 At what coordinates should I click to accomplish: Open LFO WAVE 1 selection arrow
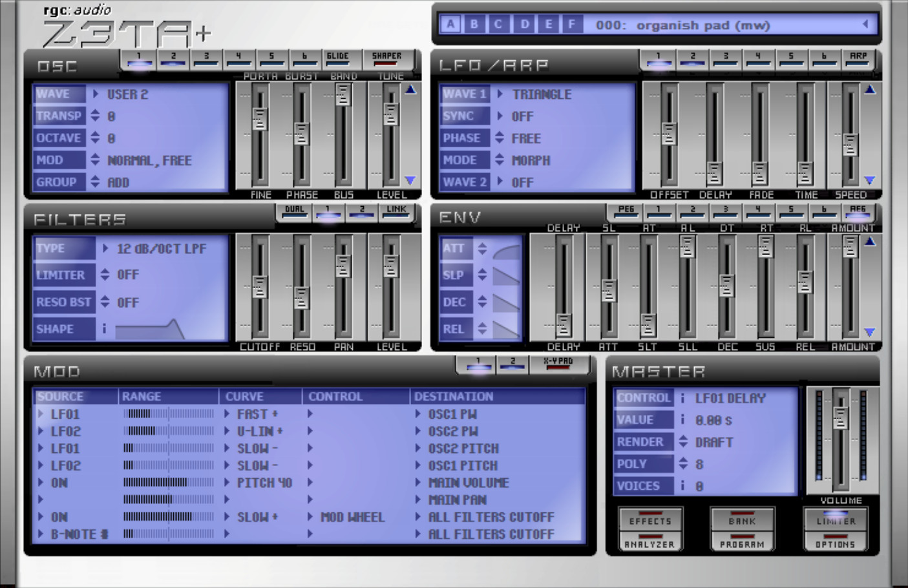click(500, 94)
